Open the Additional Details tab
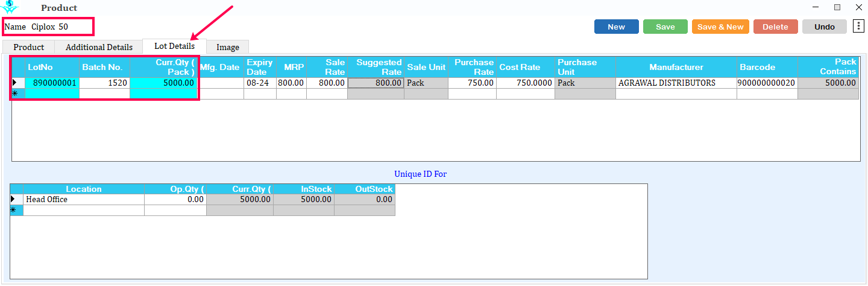Image resolution: width=868 pixels, height=286 pixels. (x=99, y=47)
